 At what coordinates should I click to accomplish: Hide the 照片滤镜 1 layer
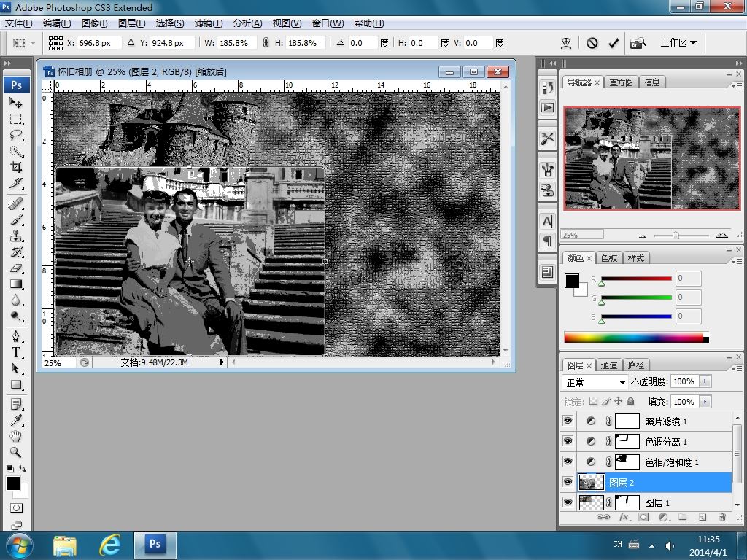tap(568, 421)
